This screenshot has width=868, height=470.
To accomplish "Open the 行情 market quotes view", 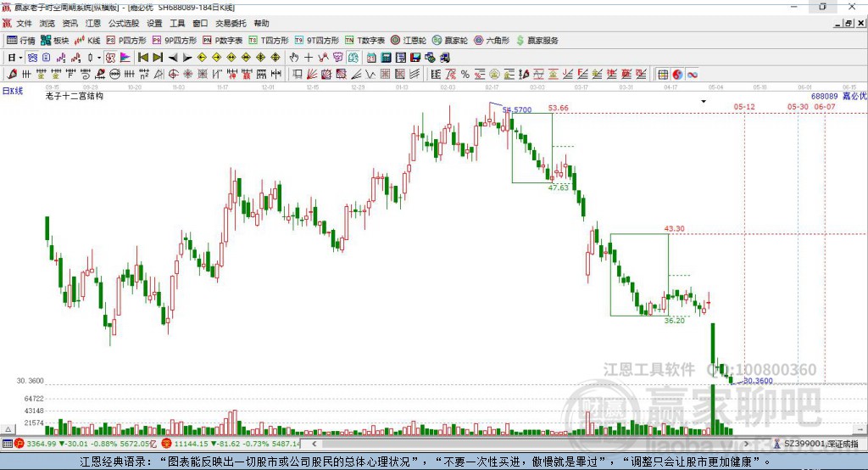I will point(20,41).
